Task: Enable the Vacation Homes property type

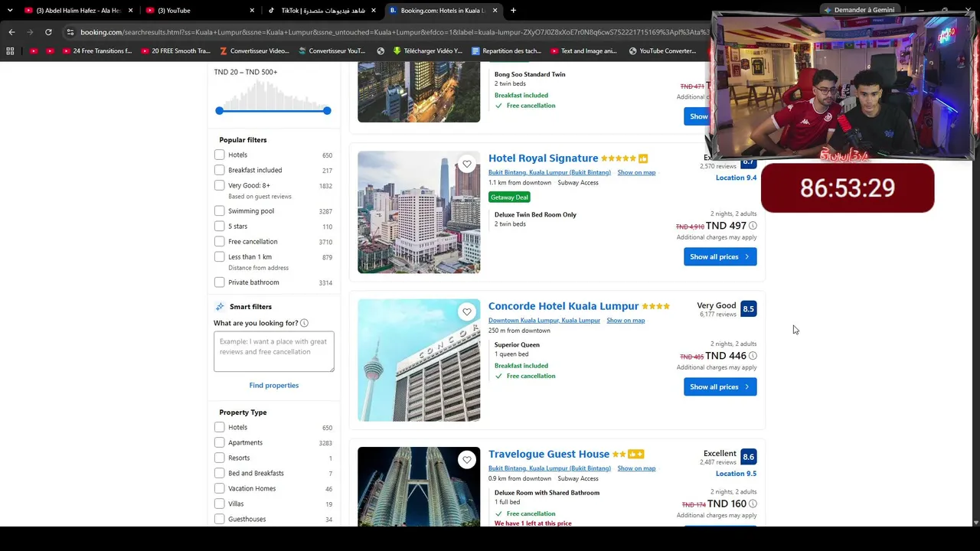Action: coord(220,488)
